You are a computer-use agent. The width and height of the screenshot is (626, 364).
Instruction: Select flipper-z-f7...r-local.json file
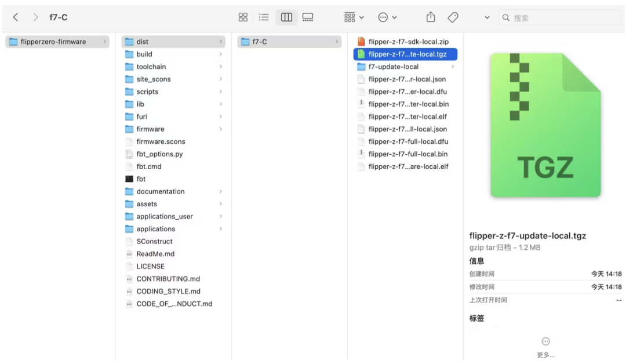[405, 79]
